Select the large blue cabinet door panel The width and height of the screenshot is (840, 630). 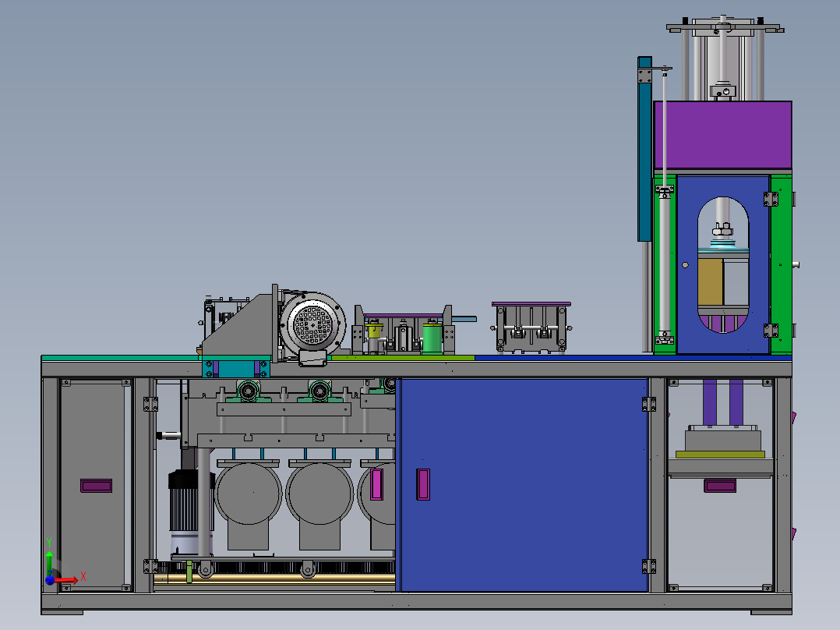tap(524, 485)
